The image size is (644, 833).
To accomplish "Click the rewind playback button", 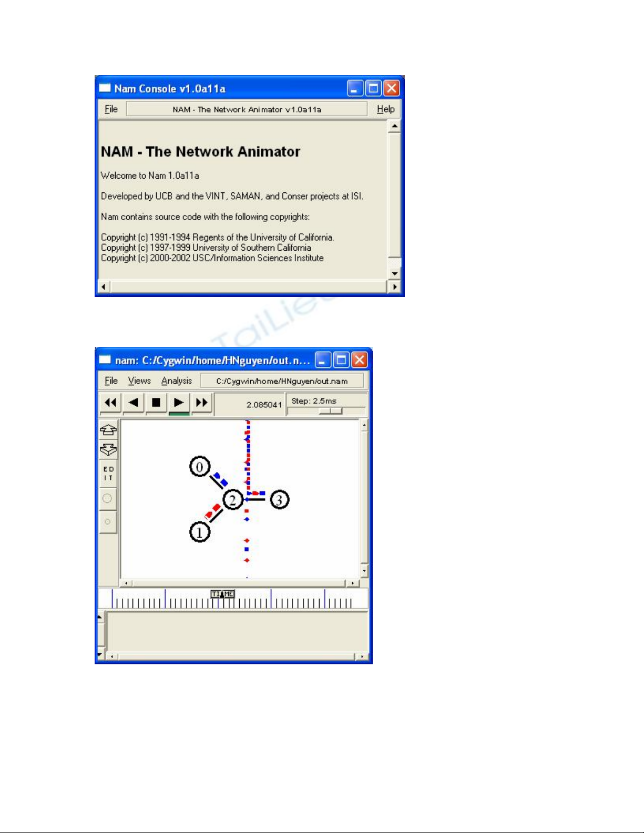I will pyautogui.click(x=110, y=403).
